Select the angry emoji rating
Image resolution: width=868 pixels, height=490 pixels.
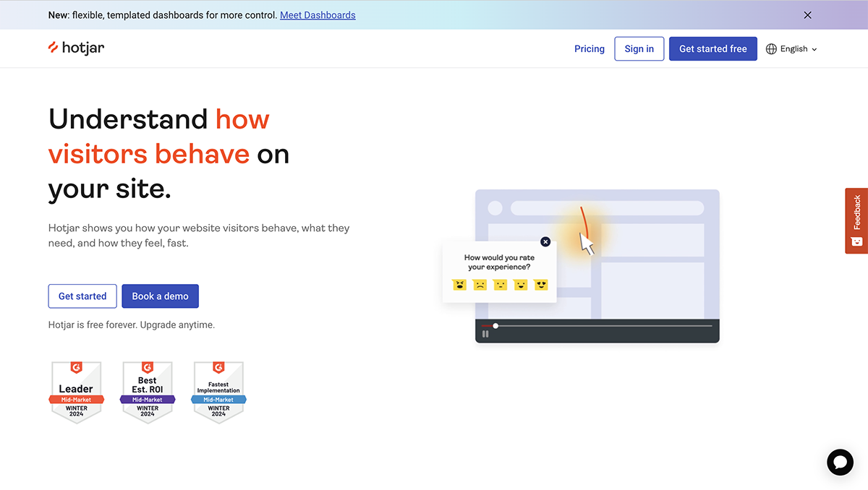pos(459,285)
